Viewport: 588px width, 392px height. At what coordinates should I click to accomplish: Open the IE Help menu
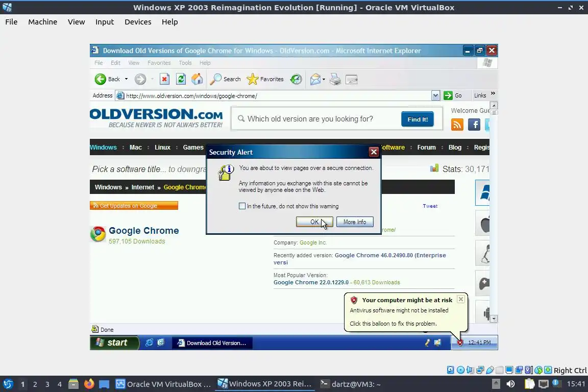click(205, 63)
